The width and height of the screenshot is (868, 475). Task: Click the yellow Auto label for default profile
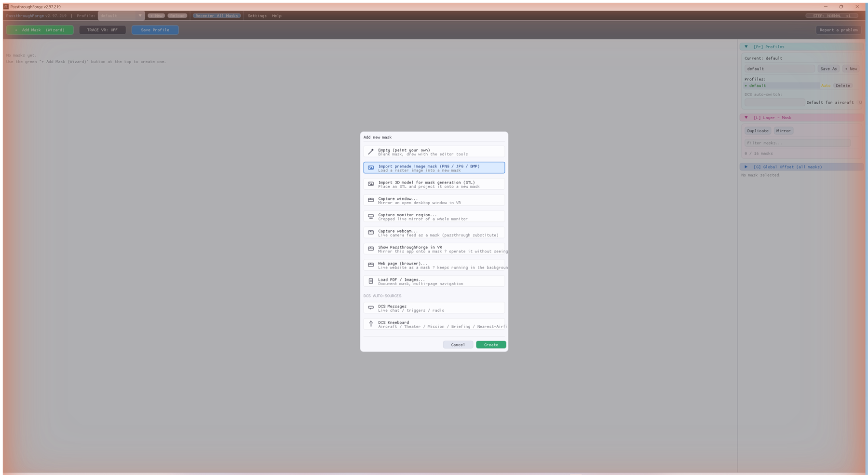click(x=826, y=86)
